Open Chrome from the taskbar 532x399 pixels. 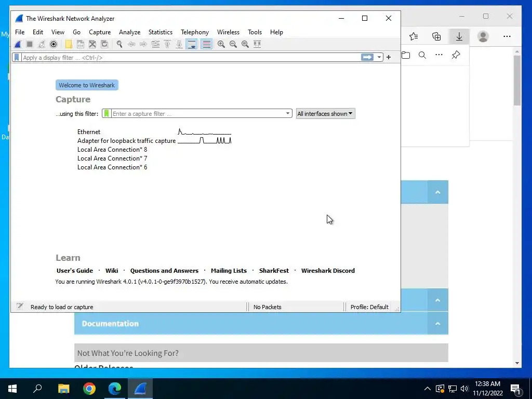point(89,389)
